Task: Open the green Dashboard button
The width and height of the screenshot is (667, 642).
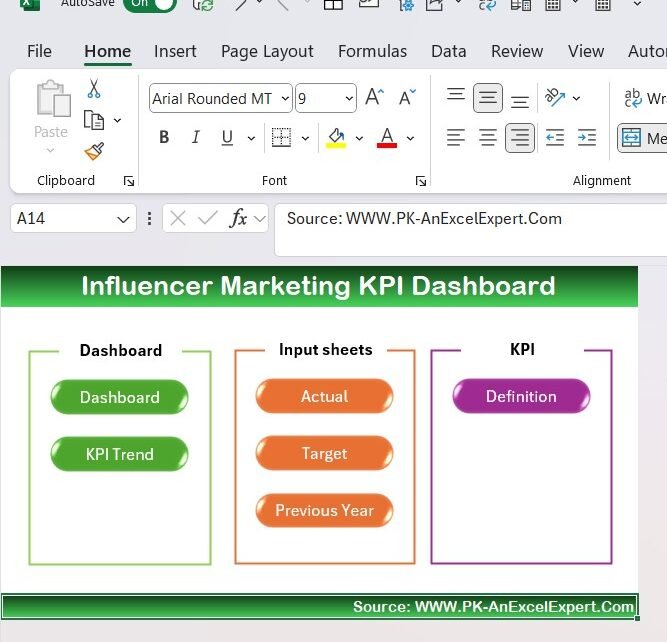Action: [x=120, y=397]
